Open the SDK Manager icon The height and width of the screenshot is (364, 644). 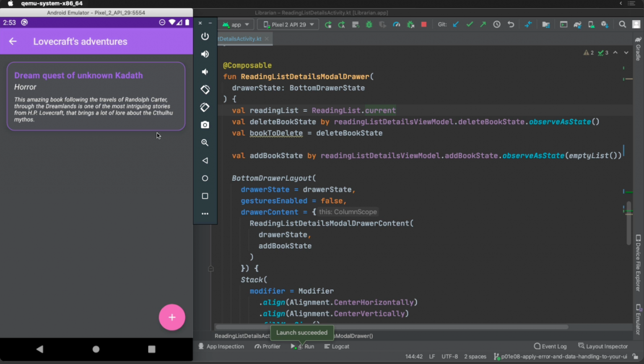(605, 25)
